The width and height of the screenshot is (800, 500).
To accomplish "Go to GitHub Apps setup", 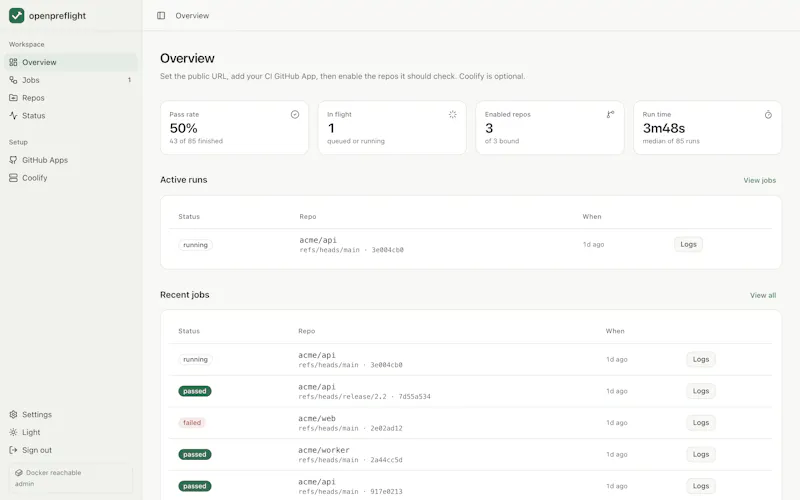I will point(71,160).
